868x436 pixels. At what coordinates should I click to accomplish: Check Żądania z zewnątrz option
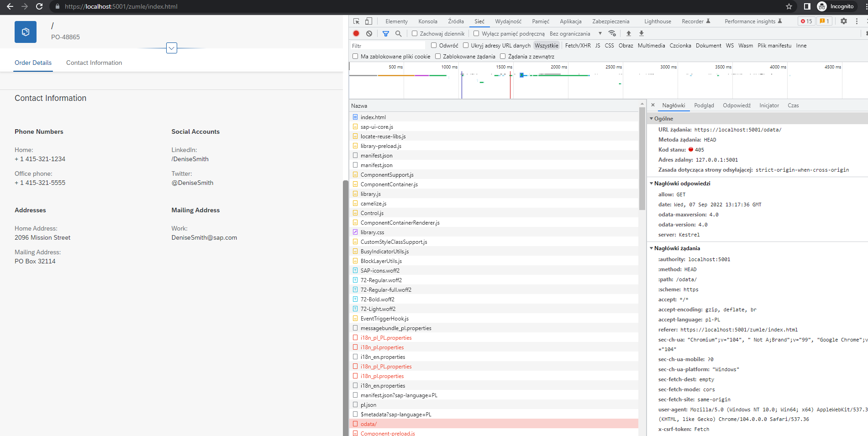coord(503,56)
